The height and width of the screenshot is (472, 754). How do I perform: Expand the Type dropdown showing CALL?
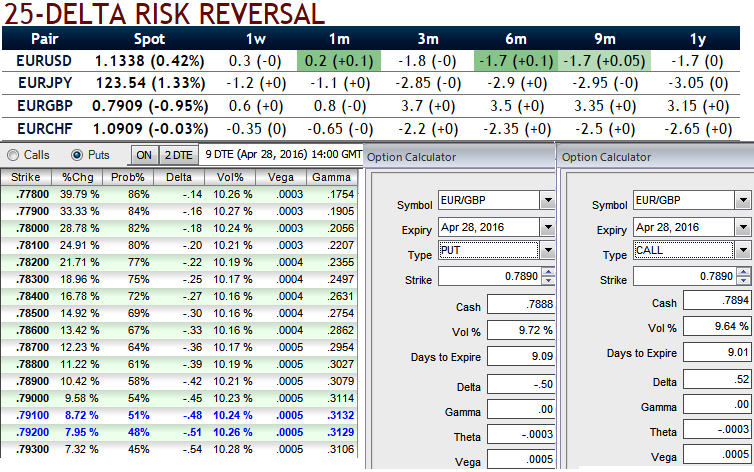[x=742, y=250]
